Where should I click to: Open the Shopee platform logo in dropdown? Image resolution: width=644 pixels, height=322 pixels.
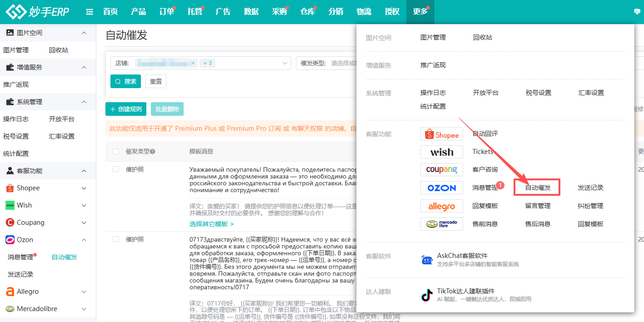pos(441,134)
